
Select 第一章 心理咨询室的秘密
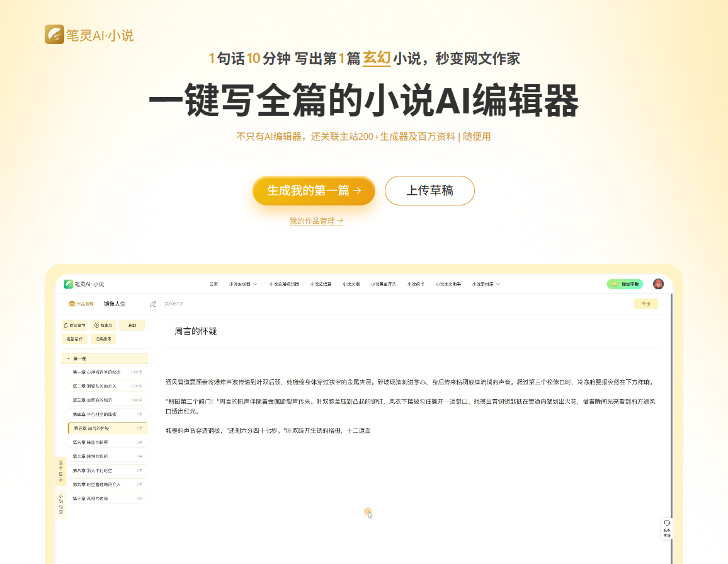pyautogui.click(x=108, y=372)
